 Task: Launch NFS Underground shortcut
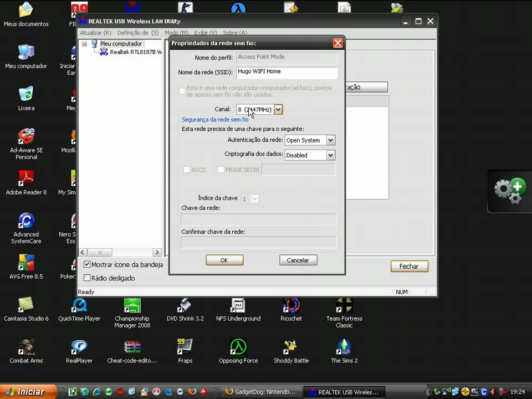[x=238, y=308]
